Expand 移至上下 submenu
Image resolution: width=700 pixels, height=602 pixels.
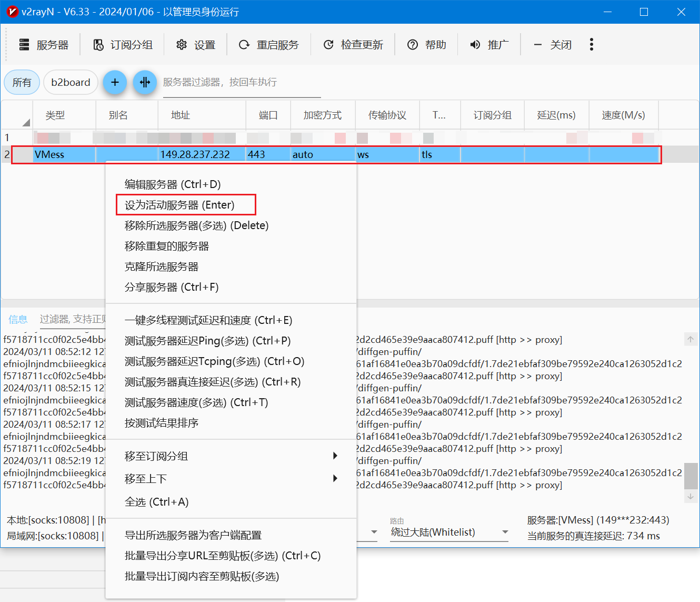click(x=231, y=479)
